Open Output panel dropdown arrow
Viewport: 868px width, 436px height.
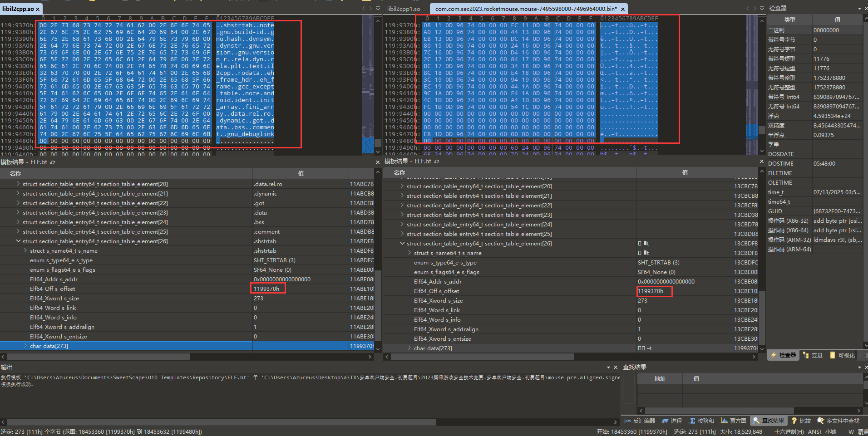click(608, 367)
